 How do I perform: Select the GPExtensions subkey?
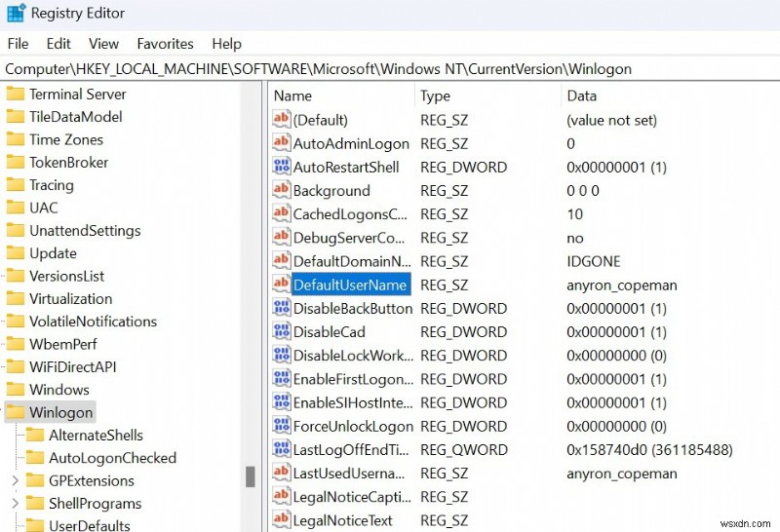91,480
